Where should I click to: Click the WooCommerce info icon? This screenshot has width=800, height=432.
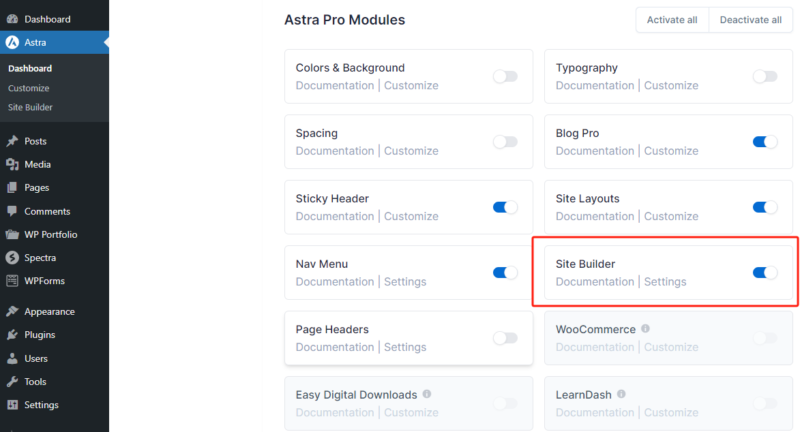(645, 329)
